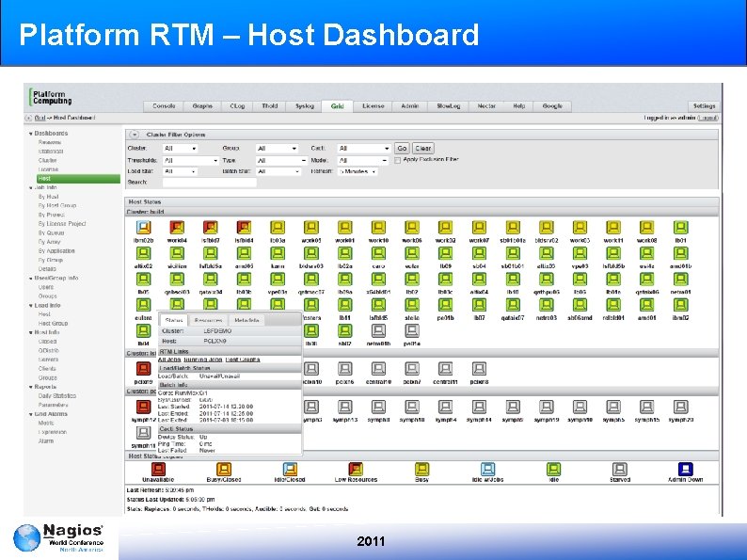Screen dimensions: 747x560
Task: Click the ib11 host icon
Action: pos(345,305)
